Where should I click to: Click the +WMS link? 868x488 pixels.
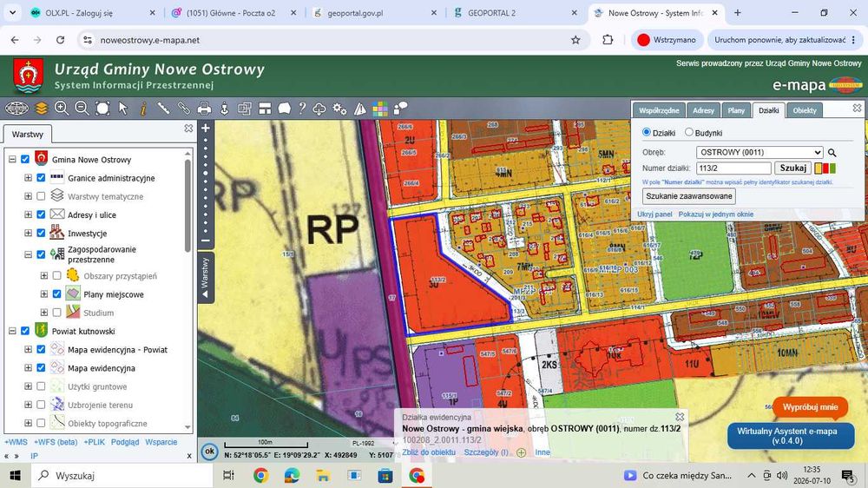coord(16,442)
